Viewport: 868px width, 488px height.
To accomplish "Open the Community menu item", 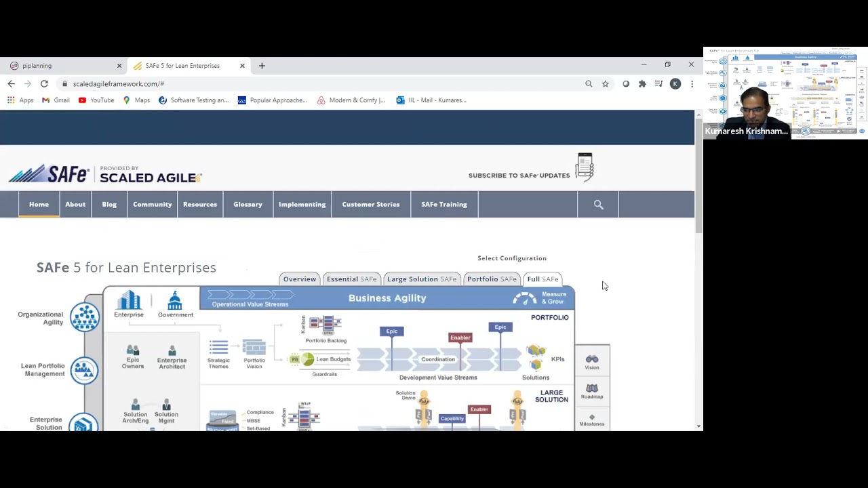I will point(153,204).
